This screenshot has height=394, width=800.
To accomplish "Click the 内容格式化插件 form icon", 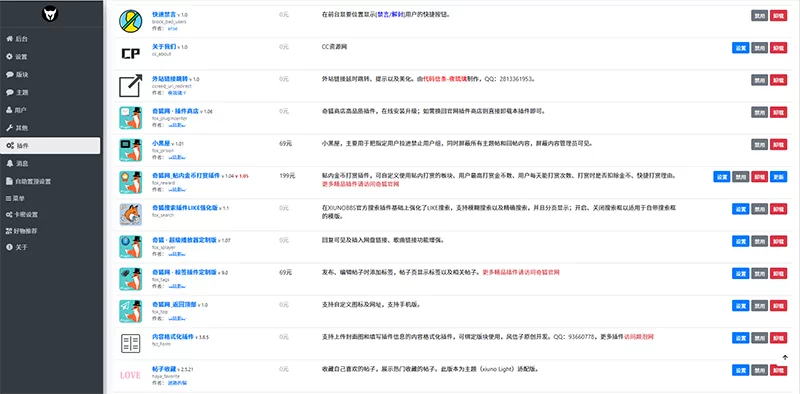I will coord(131,343).
